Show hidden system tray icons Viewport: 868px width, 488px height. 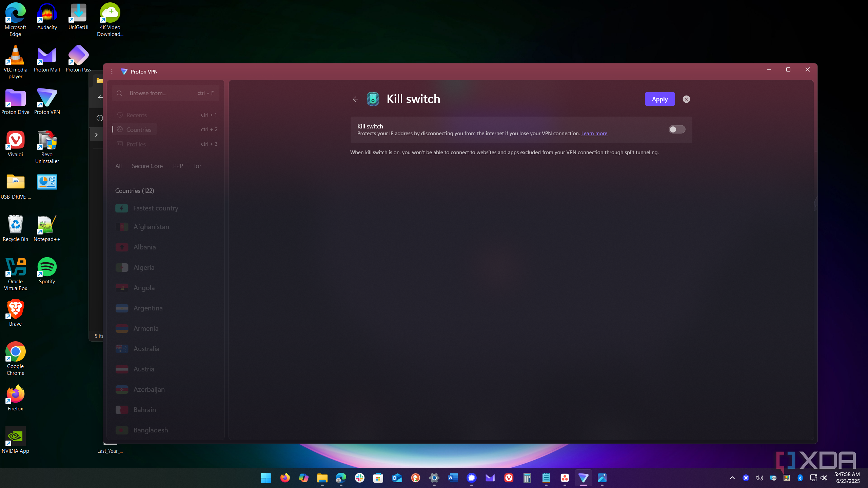click(x=732, y=478)
